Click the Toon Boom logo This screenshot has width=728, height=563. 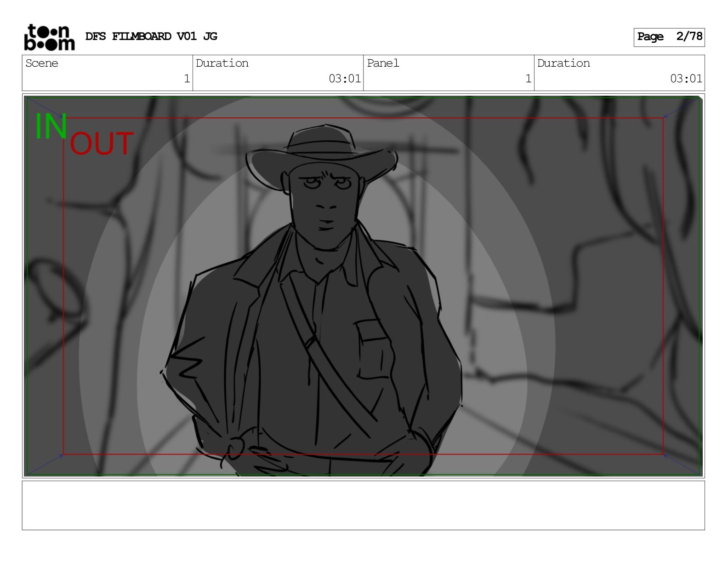click(49, 37)
